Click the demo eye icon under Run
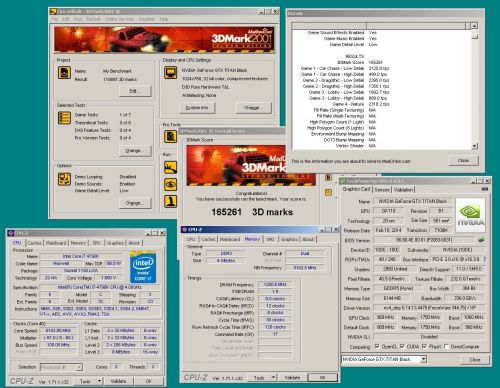The height and width of the screenshot is (388, 500). pyautogui.click(x=170, y=184)
